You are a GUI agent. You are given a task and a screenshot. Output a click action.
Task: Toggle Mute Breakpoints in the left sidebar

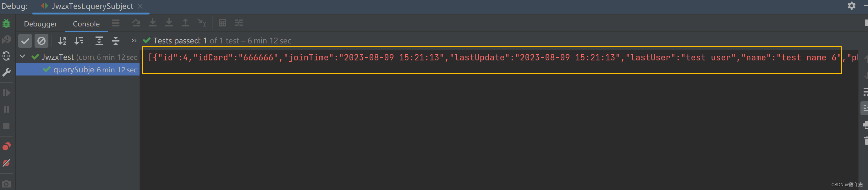[x=7, y=163]
